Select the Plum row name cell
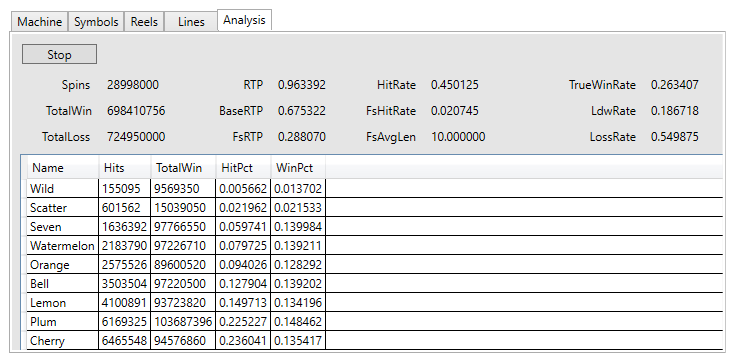732x363 pixels. tap(63, 322)
